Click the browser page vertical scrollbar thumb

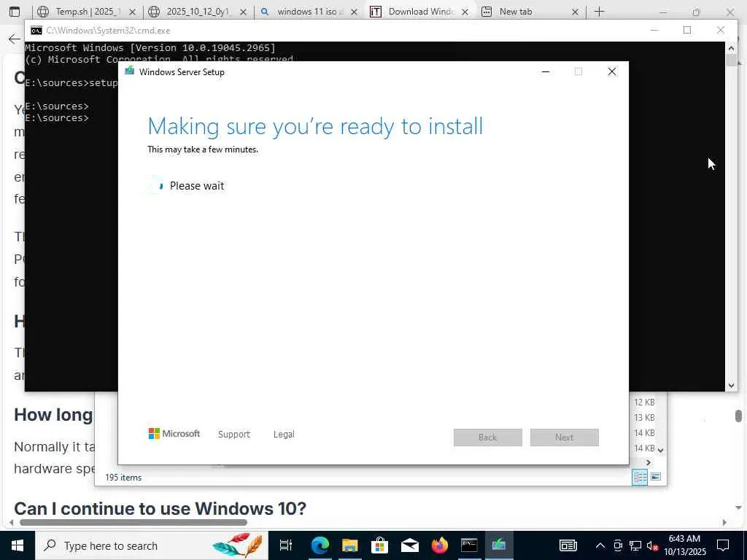coord(738,416)
